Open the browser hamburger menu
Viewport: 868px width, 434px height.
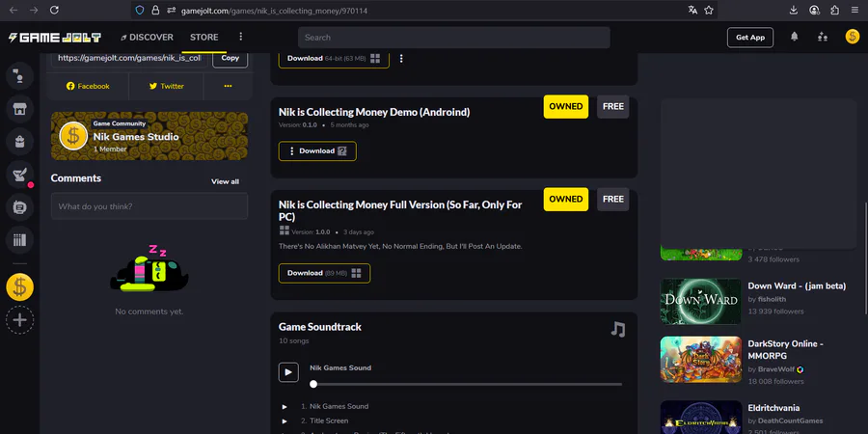click(855, 10)
